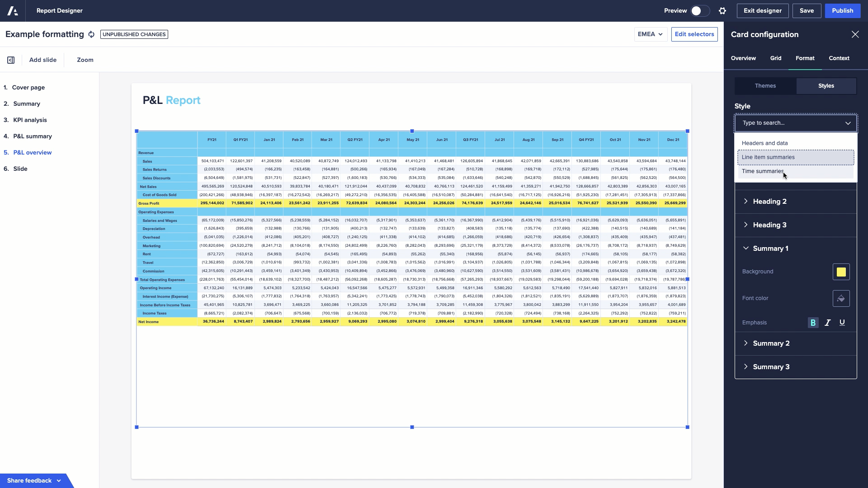Toggle Italic emphasis for Summary 1
Screen dimensions: 868x488
coord(827,323)
